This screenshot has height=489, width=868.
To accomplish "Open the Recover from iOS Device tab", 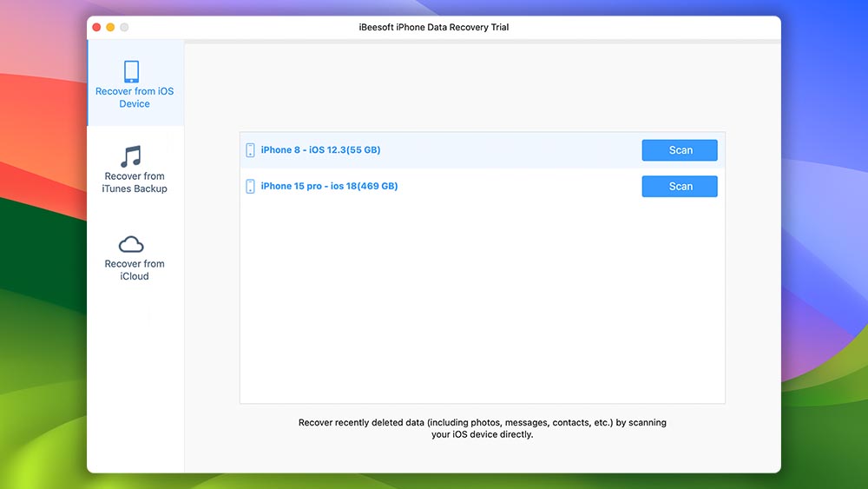I will [x=135, y=83].
